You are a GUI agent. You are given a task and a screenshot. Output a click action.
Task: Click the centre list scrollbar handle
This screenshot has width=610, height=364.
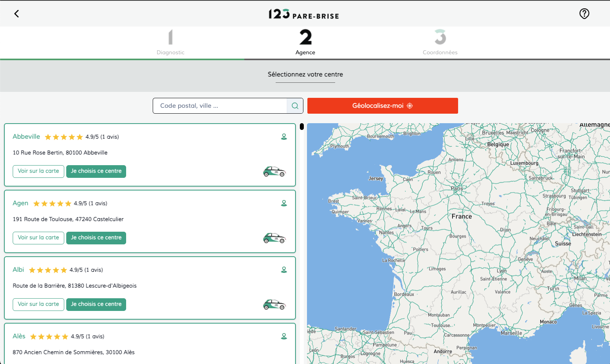point(302,126)
